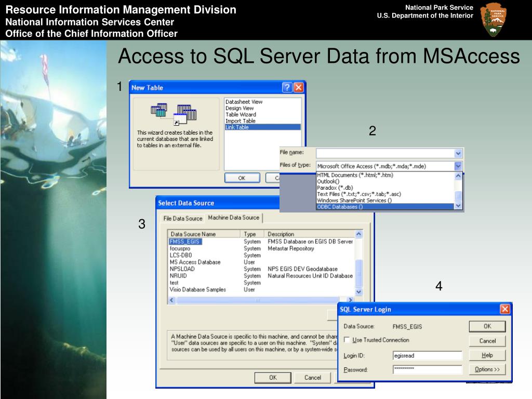
Task: Click the Login ID input field
Action: 427,356
